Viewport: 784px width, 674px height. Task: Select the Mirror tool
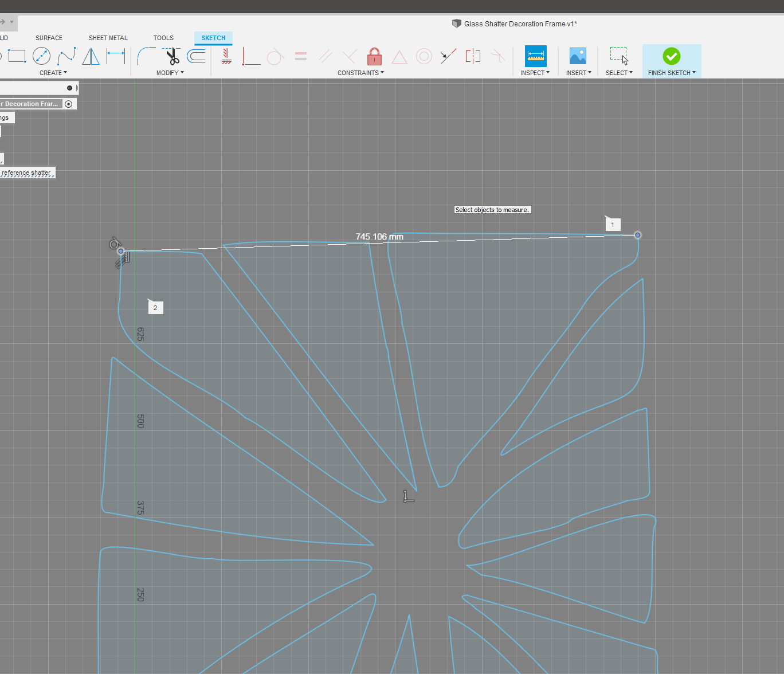[91, 56]
